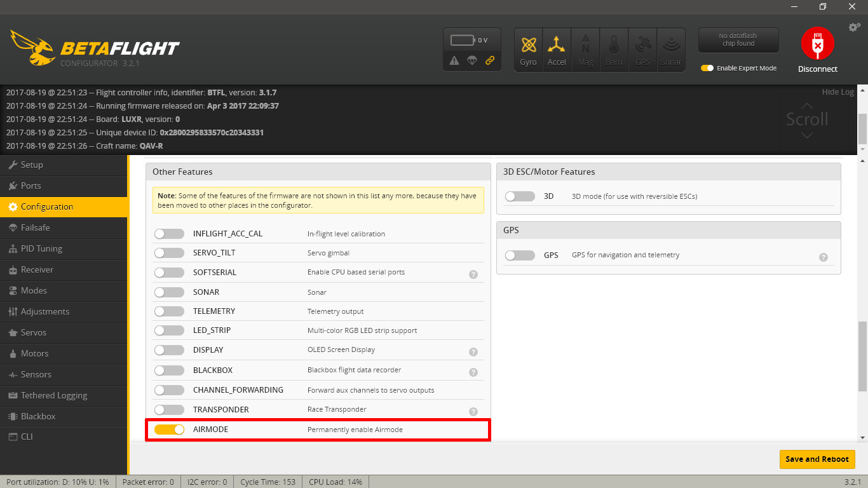Go to the Failsafe tab
Screen dimensions: 868x488
tap(64, 227)
